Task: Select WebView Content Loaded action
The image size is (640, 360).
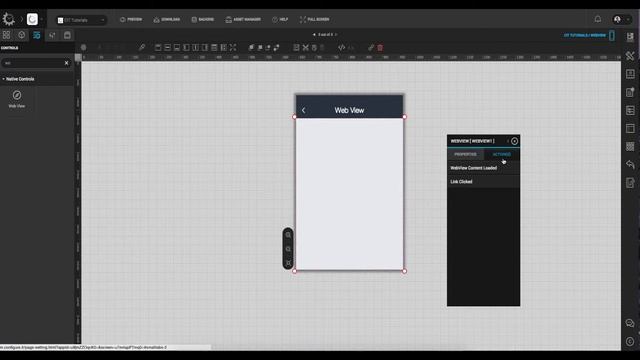Action: point(483,168)
